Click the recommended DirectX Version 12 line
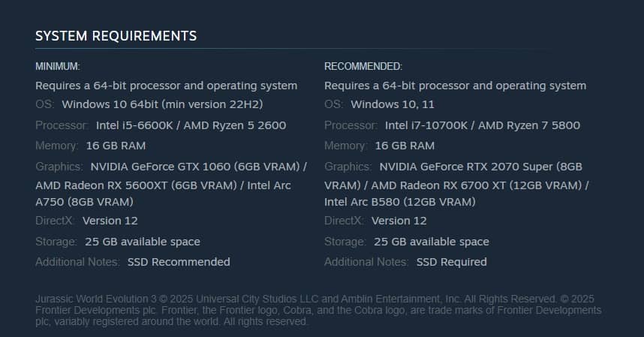 399,221
